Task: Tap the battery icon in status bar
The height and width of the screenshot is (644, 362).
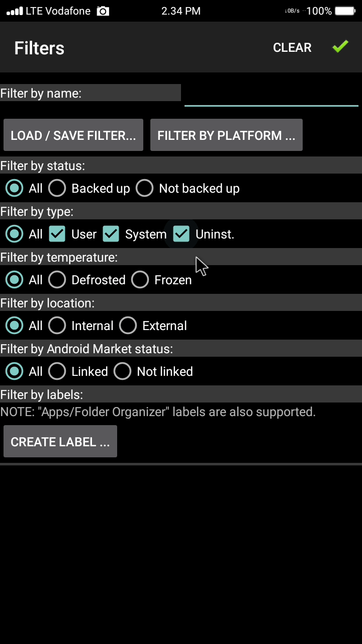Action: click(x=344, y=11)
